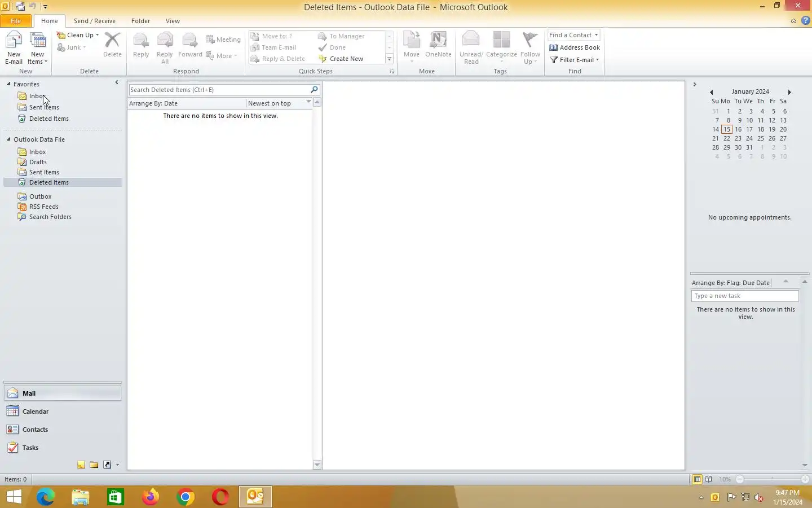Switch to the Folder tab

(x=140, y=21)
